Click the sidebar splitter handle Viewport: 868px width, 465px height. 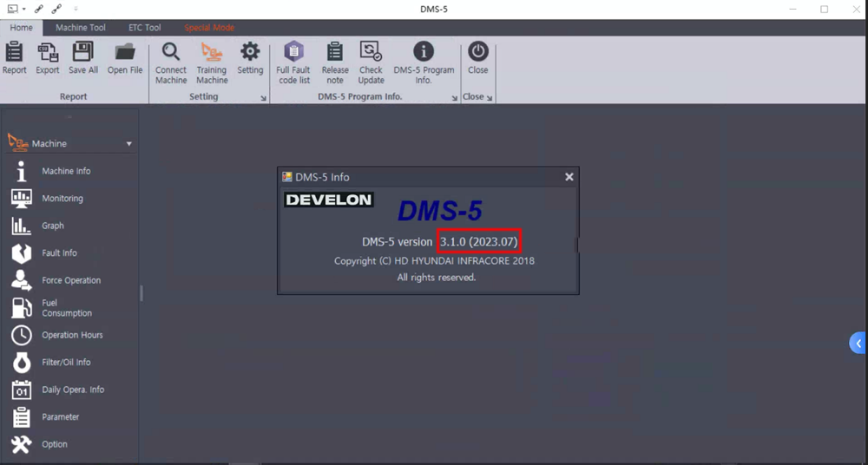coord(141,293)
